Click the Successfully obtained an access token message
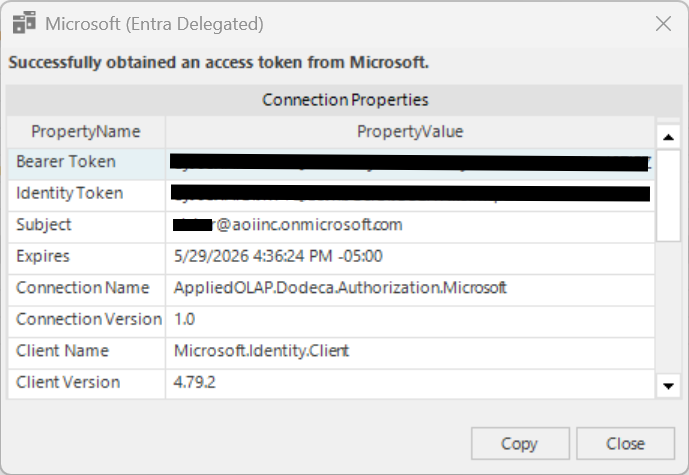Screen dimensions: 689x475 pyautogui.click(x=218, y=63)
